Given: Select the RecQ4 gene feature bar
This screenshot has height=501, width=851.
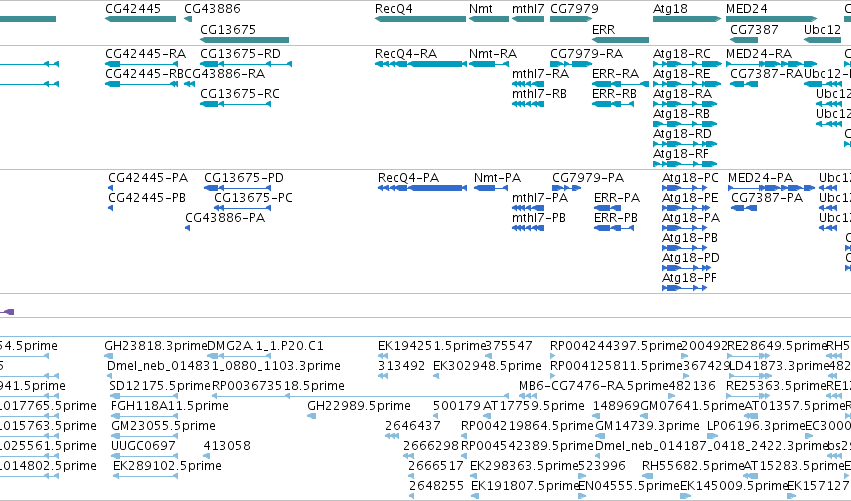Looking at the screenshot, I should [421, 19].
